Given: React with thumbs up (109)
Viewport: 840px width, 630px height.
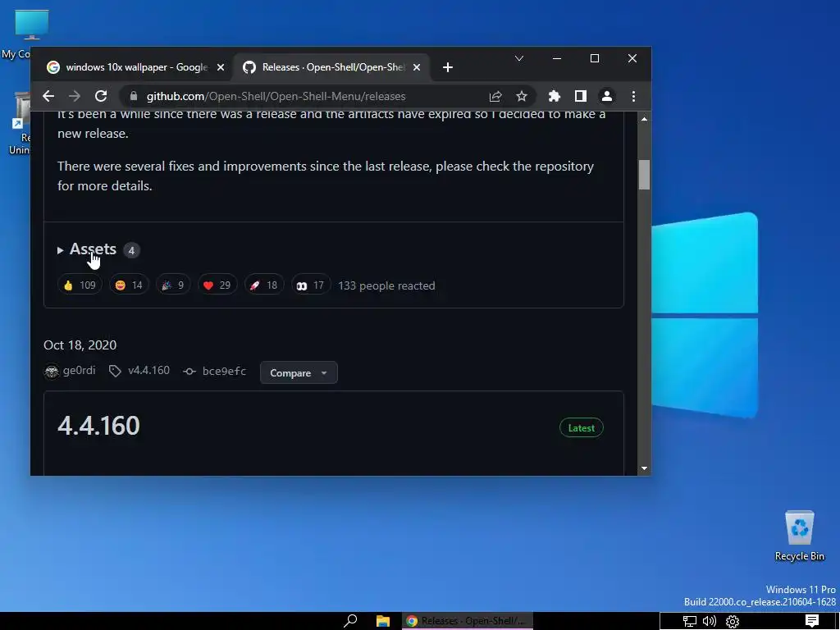Looking at the screenshot, I should coord(80,285).
